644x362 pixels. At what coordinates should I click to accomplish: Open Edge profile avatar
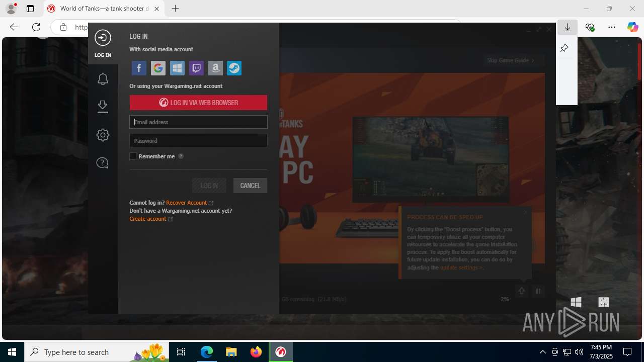(x=11, y=9)
